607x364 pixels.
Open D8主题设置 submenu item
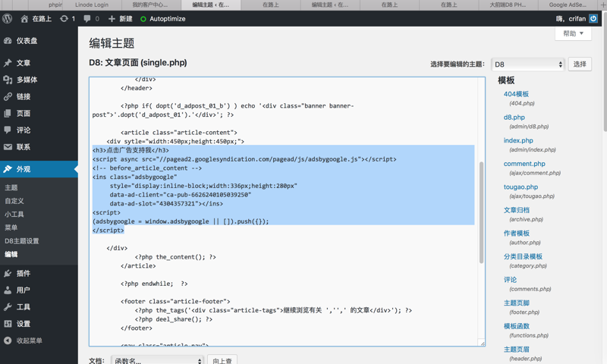coord(22,241)
